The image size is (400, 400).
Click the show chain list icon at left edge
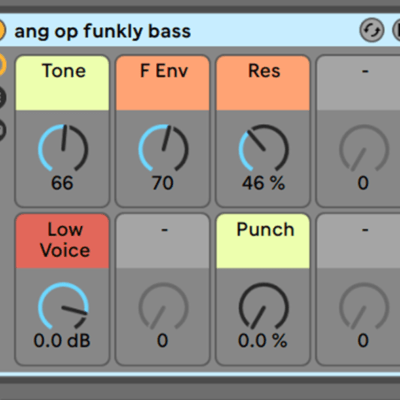coord(2,97)
